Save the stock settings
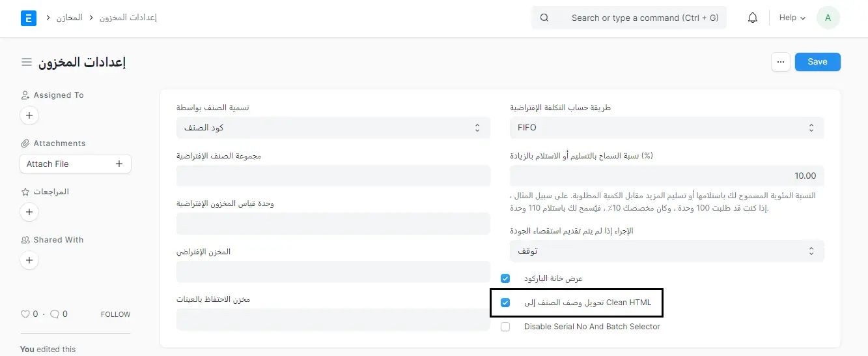868x356 pixels. [x=817, y=62]
